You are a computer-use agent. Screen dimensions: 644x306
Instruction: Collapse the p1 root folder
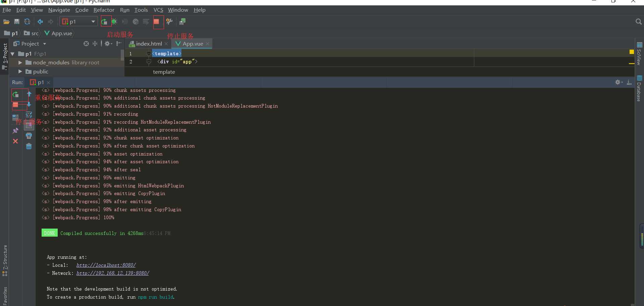pyautogui.click(x=12, y=54)
